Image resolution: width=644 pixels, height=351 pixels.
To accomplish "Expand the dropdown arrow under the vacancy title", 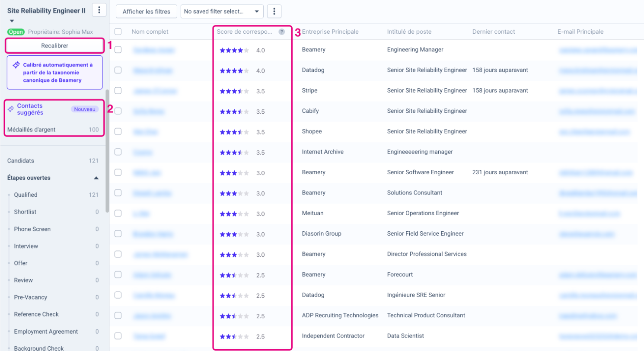I will coord(12,21).
